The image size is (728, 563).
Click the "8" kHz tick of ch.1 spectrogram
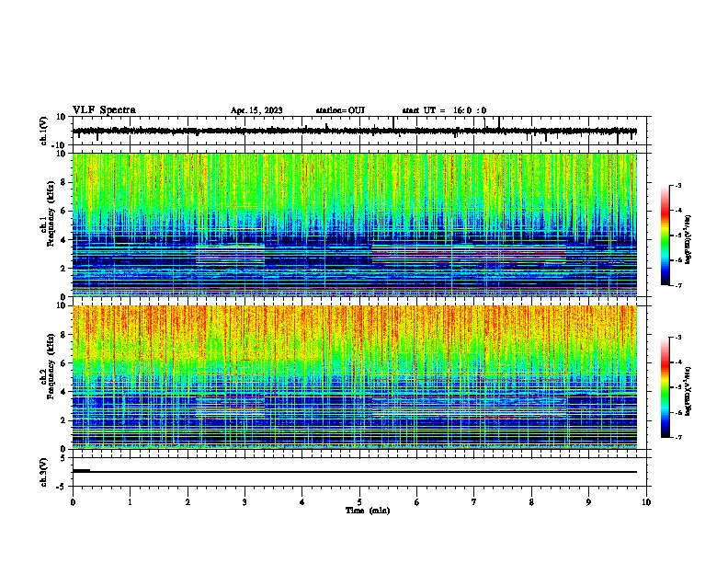(x=63, y=182)
